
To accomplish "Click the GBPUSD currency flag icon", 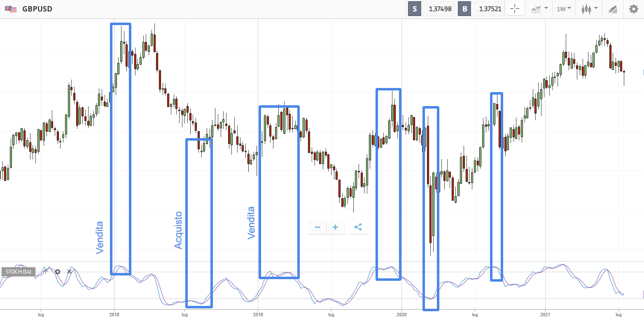I will click(10, 9).
